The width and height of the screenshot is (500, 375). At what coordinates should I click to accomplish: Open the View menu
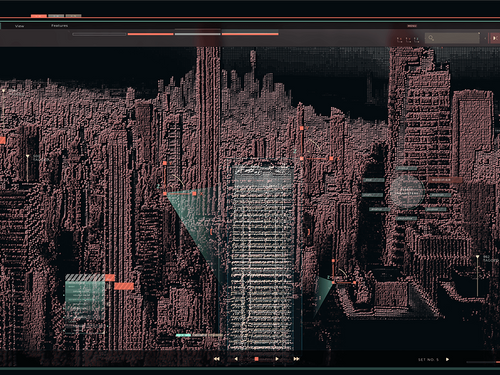click(19, 26)
